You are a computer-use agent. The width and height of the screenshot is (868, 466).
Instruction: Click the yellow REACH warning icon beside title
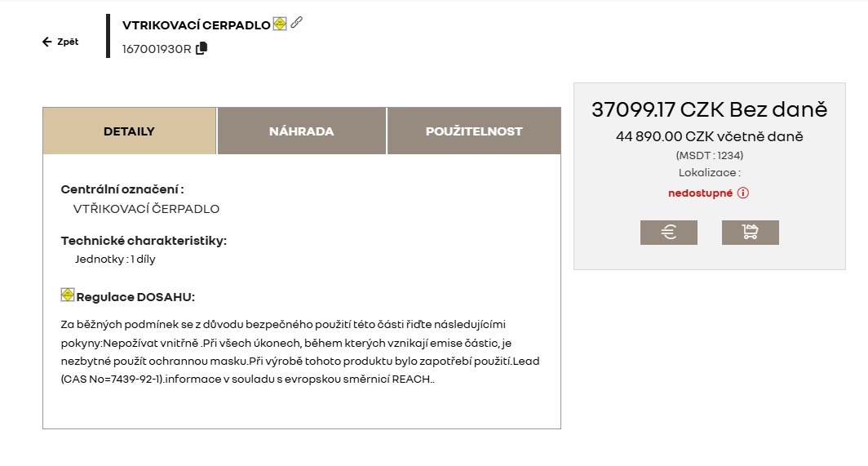280,24
